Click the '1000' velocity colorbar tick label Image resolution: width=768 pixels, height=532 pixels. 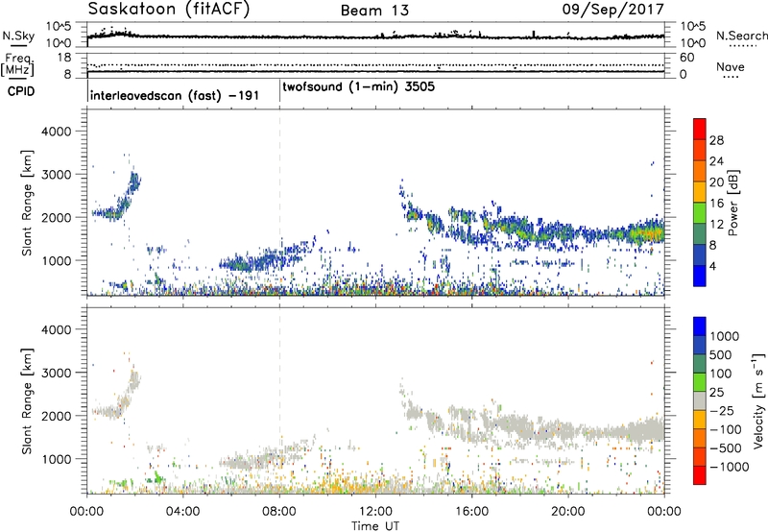click(724, 336)
